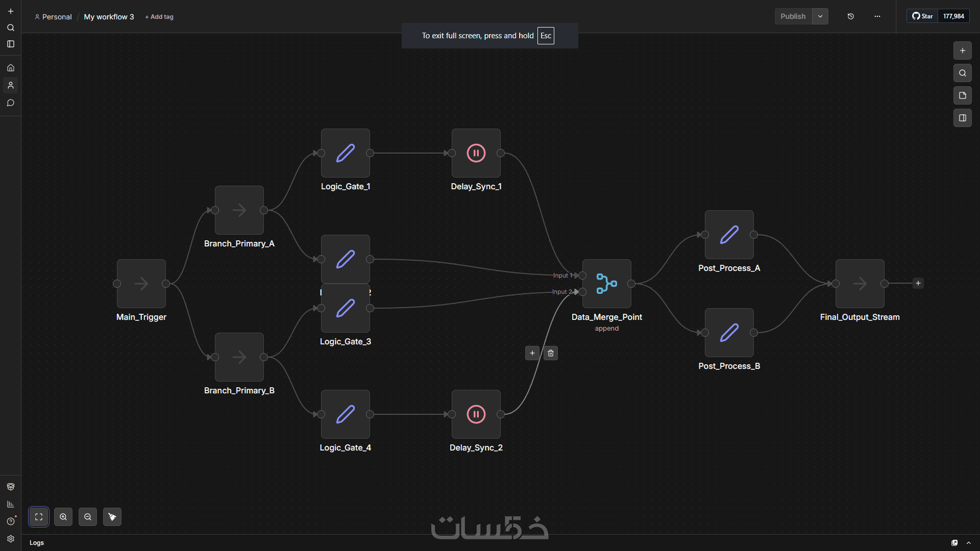Open the Publish dropdown arrow

[x=820, y=16]
